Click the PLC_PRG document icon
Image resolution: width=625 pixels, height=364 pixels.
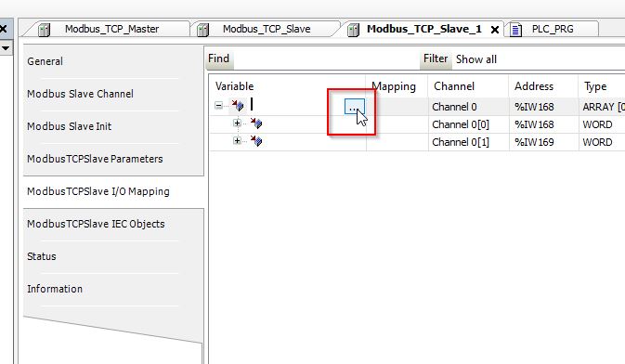click(x=515, y=30)
